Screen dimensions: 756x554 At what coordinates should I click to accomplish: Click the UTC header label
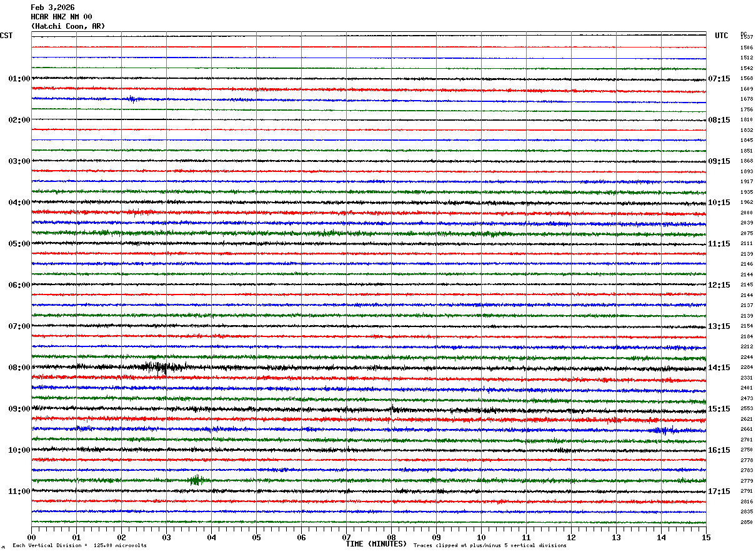(x=722, y=36)
